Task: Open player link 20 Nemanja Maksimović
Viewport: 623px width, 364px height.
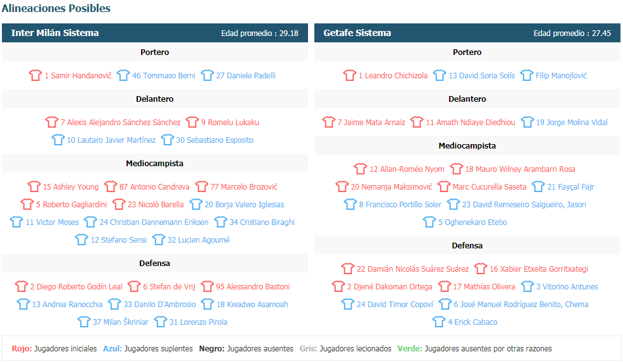Action: (392, 186)
